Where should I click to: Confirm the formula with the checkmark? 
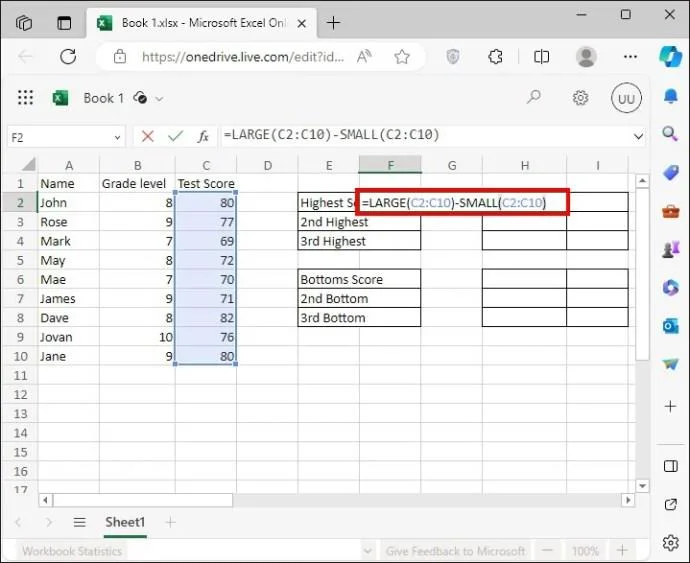[175, 136]
